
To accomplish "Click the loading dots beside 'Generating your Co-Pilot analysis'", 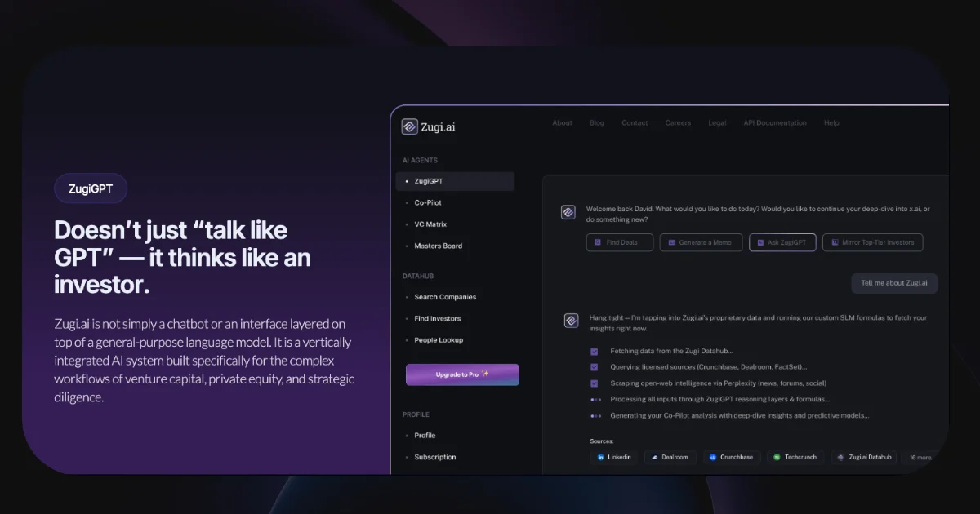I will click(x=595, y=416).
